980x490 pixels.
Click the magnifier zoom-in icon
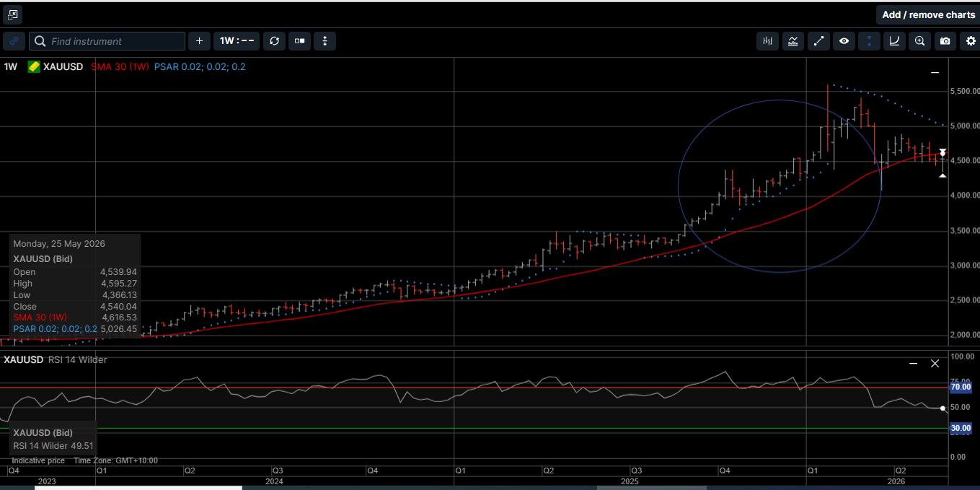(x=919, y=41)
